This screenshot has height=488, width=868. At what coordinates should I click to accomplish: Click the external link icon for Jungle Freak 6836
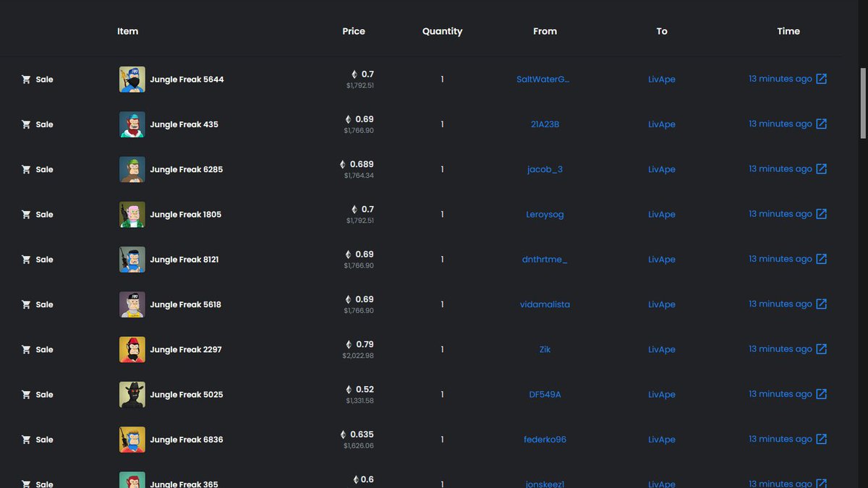click(822, 439)
